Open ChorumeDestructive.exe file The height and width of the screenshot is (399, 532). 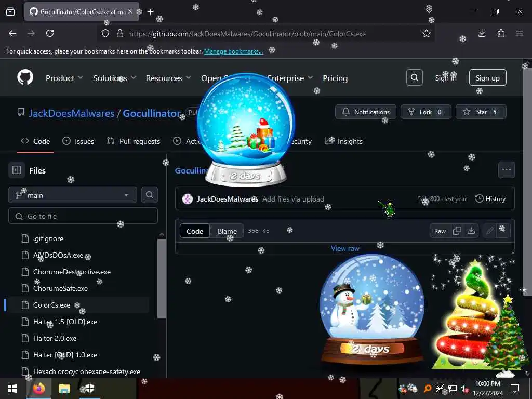pos(72,272)
